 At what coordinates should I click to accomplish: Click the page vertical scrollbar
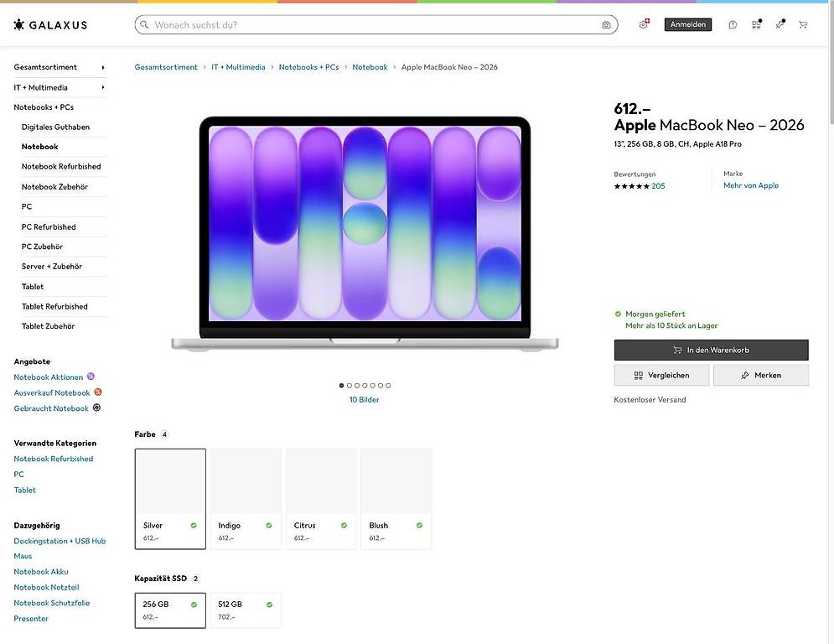pos(831,64)
